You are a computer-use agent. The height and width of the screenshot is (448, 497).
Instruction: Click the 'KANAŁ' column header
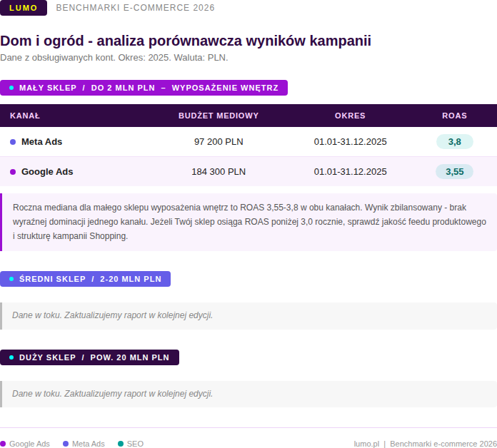pyautogui.click(x=25, y=116)
